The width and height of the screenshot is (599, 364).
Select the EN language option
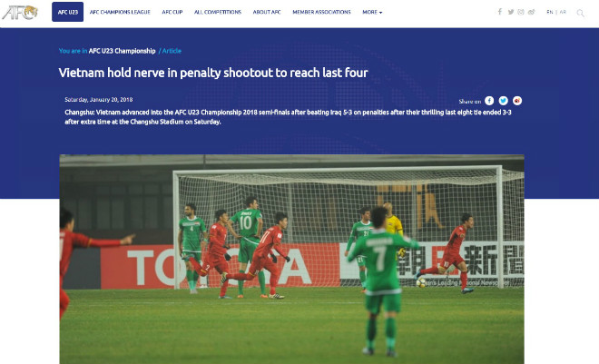550,12
